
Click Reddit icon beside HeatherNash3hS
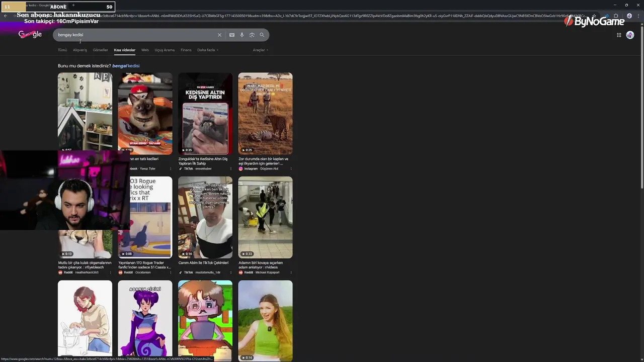point(60,272)
